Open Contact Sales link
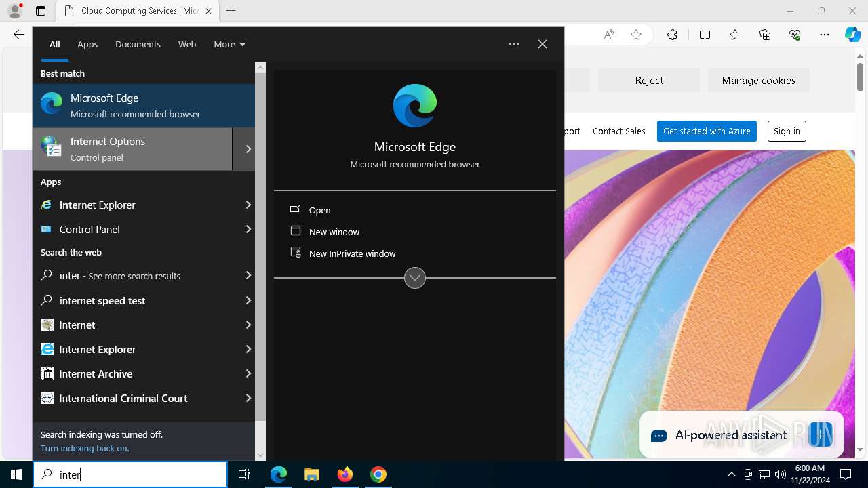Screen dimensions: 868x488 point(618,131)
